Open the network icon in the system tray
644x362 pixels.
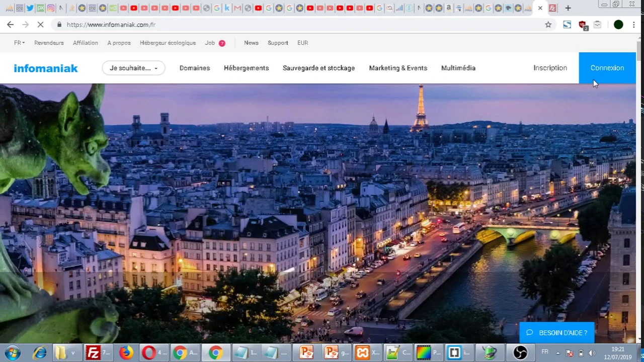(570, 353)
